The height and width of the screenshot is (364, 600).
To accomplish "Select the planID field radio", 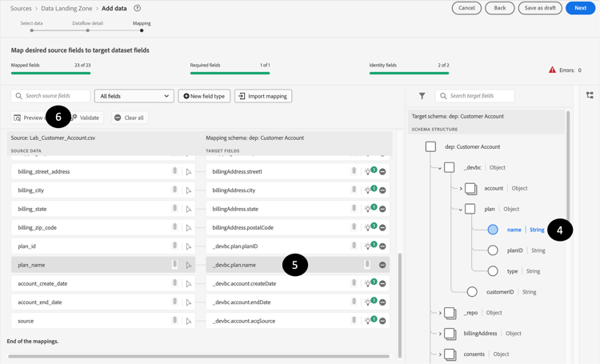I will [493, 250].
